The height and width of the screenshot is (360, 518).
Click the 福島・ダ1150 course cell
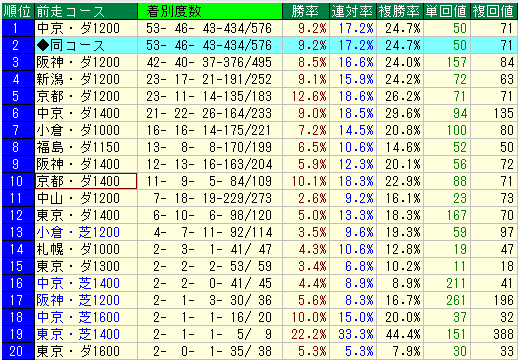coord(86,147)
